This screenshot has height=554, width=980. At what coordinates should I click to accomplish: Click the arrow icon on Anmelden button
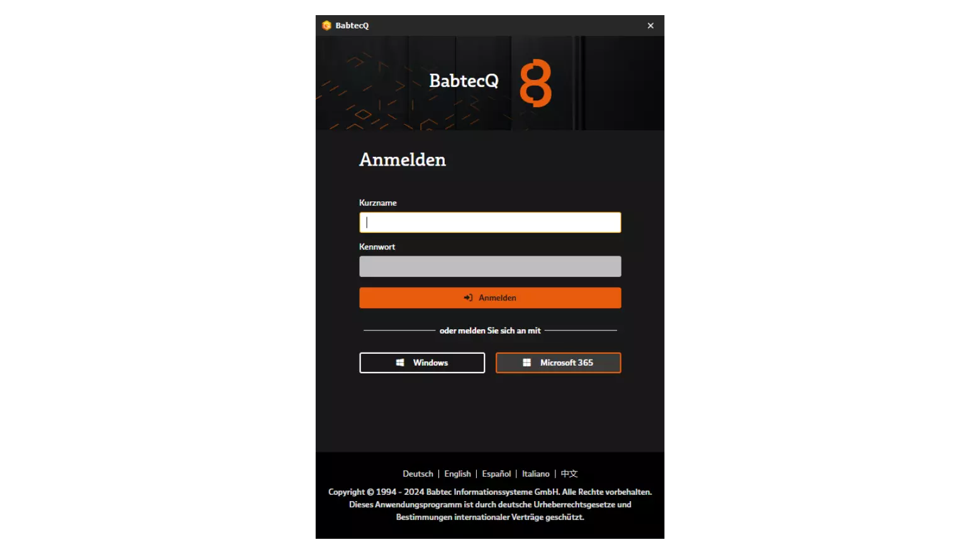[468, 298]
